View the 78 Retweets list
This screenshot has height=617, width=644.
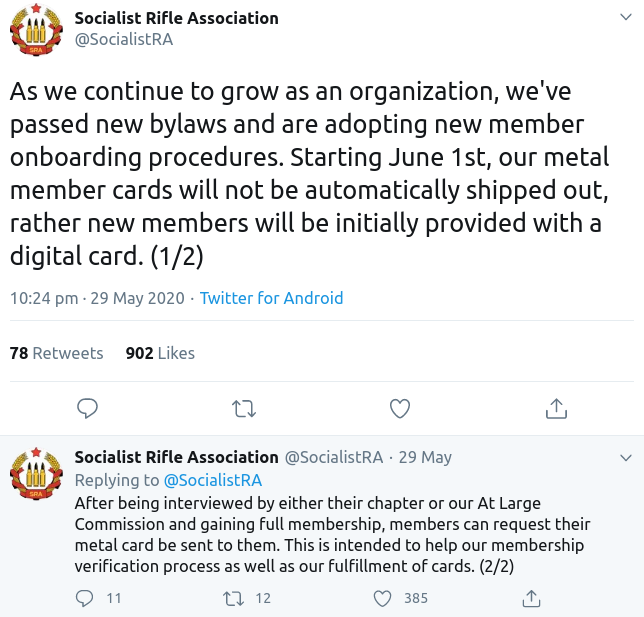[x=56, y=353]
